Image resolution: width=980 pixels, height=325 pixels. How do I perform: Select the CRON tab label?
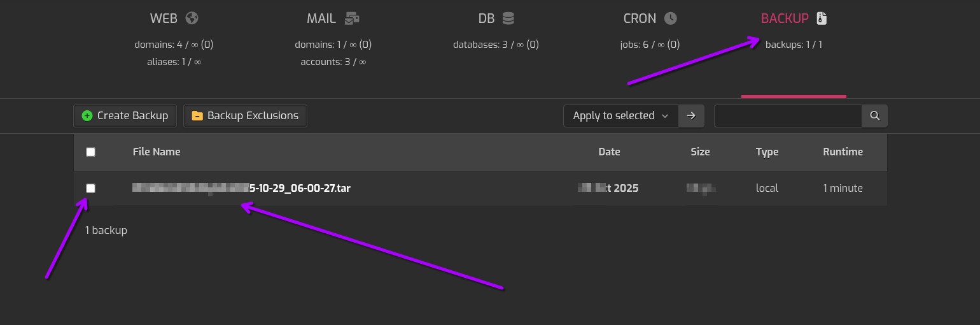click(x=640, y=18)
